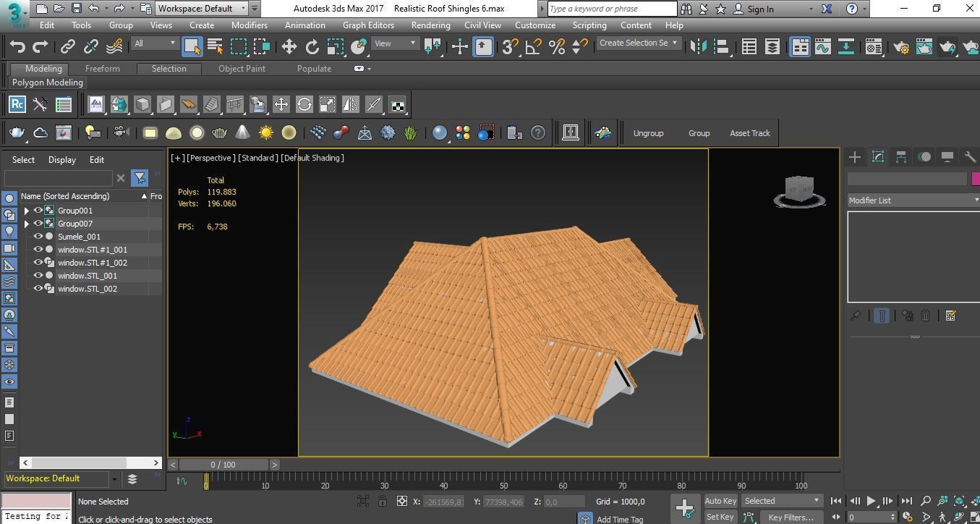Activate the Select and Move tool

tap(289, 46)
